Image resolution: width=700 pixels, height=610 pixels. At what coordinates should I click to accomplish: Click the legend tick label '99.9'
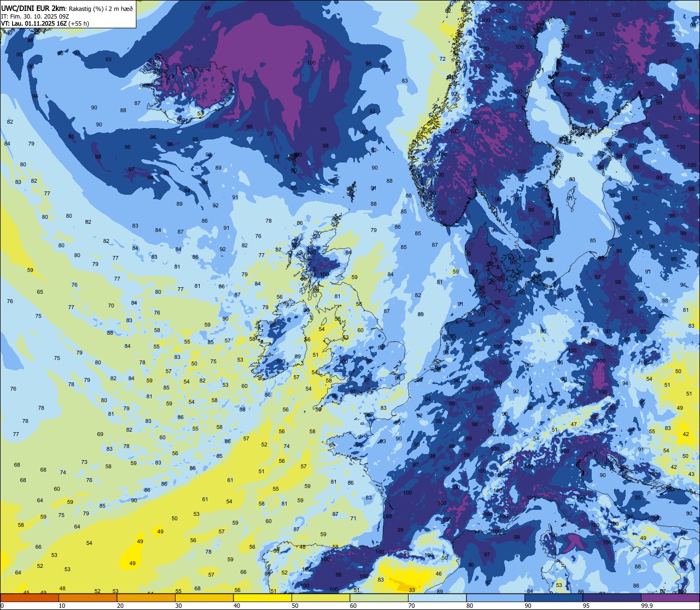(647, 606)
